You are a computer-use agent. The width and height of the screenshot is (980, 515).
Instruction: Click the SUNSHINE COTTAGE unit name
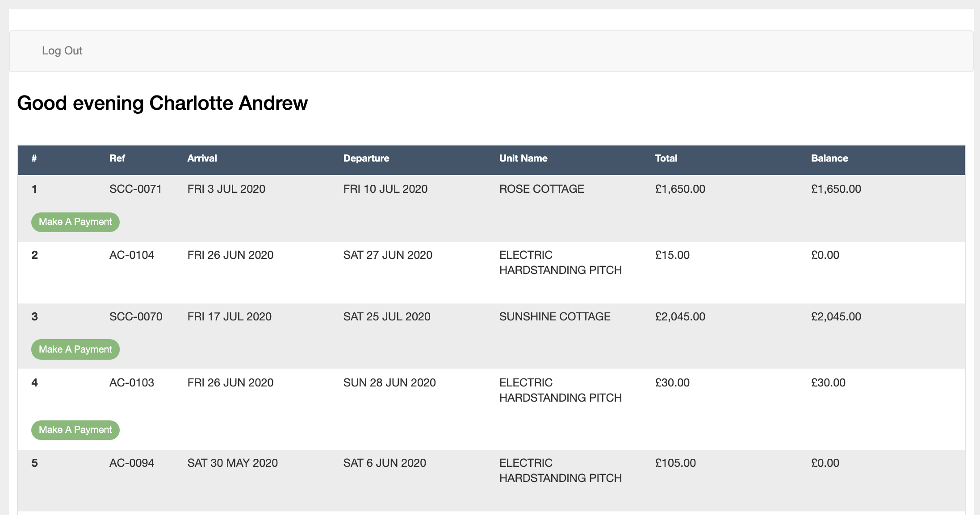(x=555, y=317)
